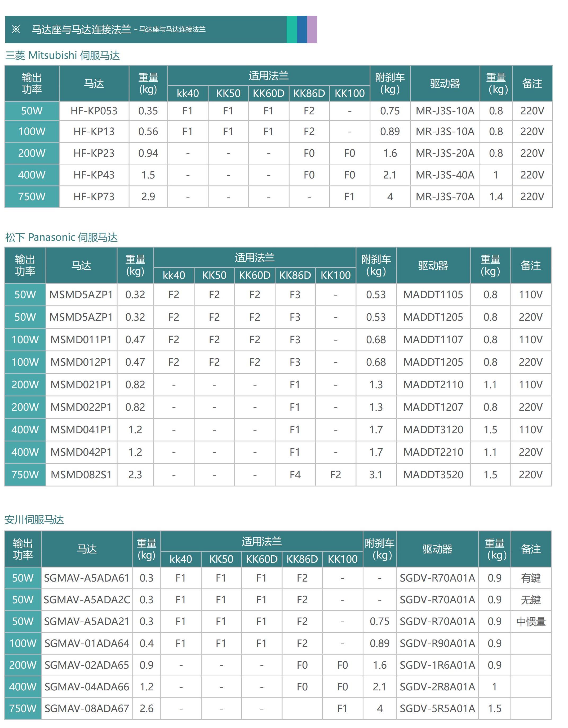Image resolution: width=568 pixels, height=728 pixels.
Task: Select Panasonic motor MSMD022P1
Action: [81, 407]
